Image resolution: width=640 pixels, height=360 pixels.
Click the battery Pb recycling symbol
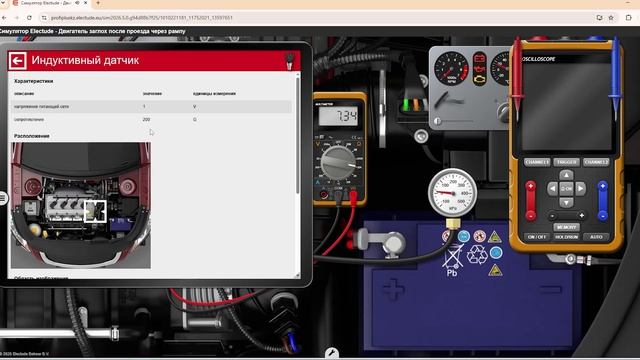(452, 261)
